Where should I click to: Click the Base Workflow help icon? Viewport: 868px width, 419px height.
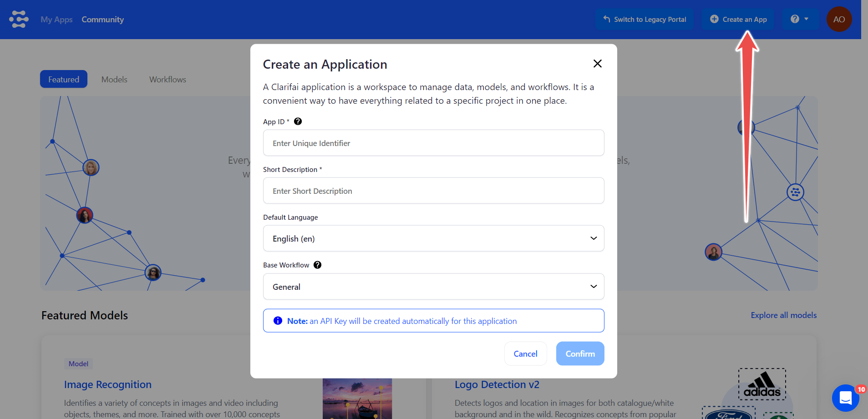pos(317,265)
